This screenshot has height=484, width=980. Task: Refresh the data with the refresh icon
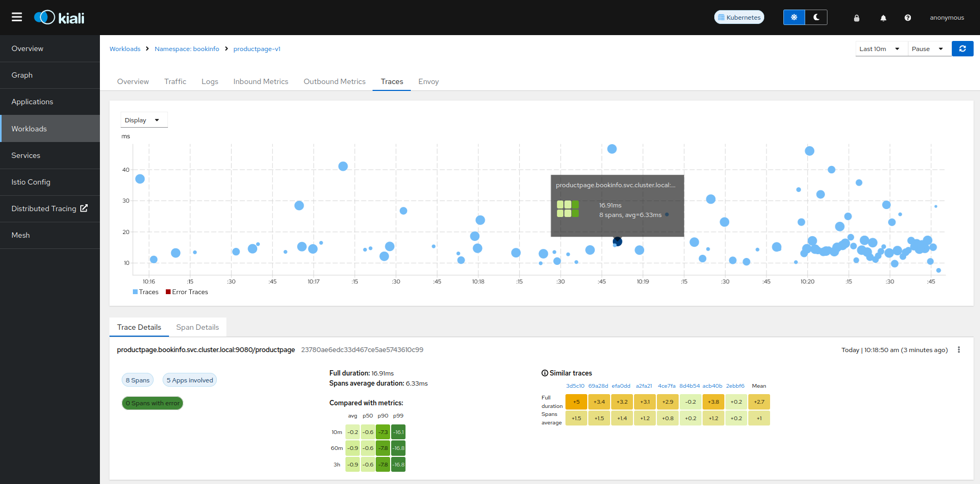pos(962,48)
